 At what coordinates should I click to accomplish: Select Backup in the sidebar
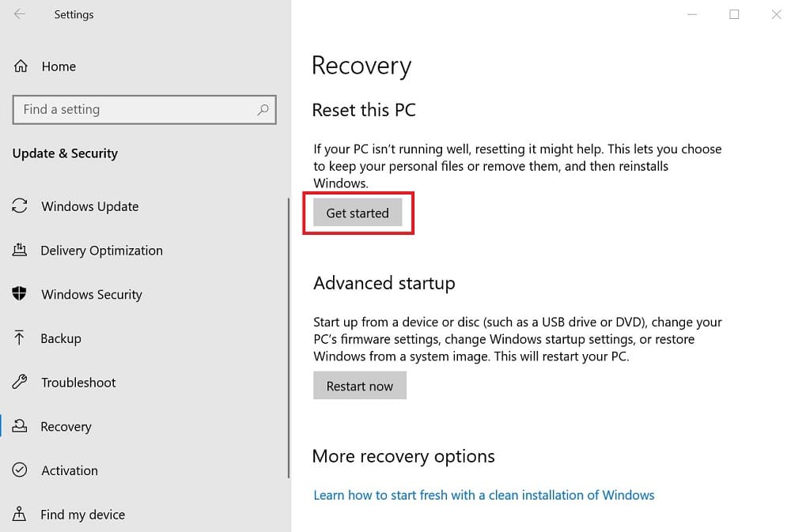click(x=61, y=338)
